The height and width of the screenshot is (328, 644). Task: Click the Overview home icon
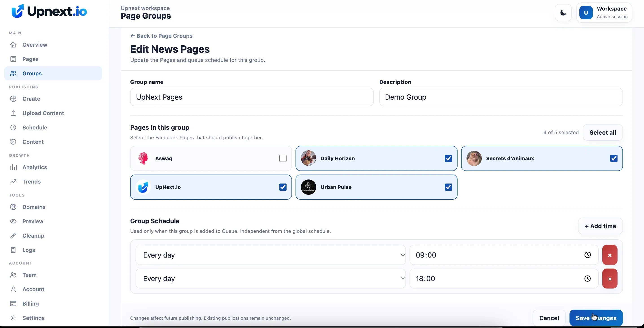coord(13,45)
